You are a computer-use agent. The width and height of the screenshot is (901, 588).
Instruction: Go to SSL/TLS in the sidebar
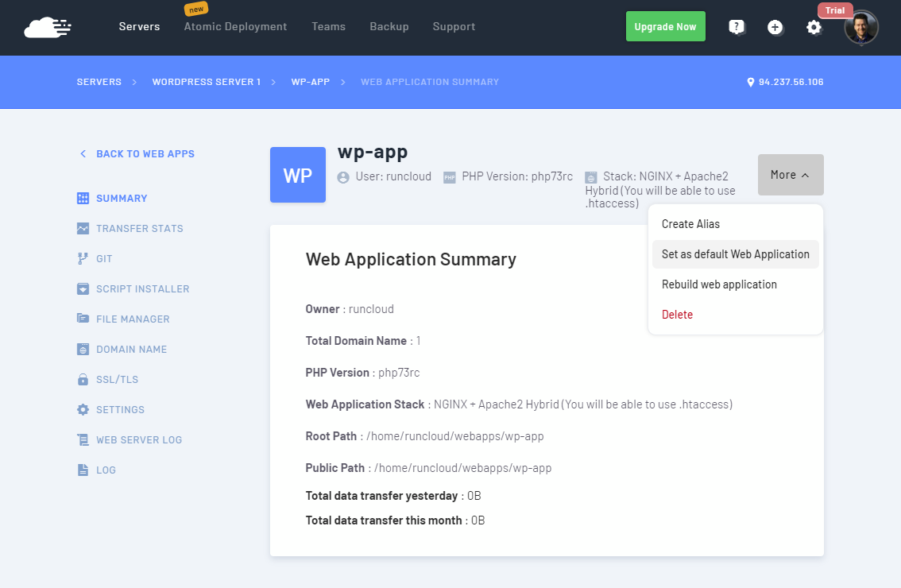tap(117, 380)
